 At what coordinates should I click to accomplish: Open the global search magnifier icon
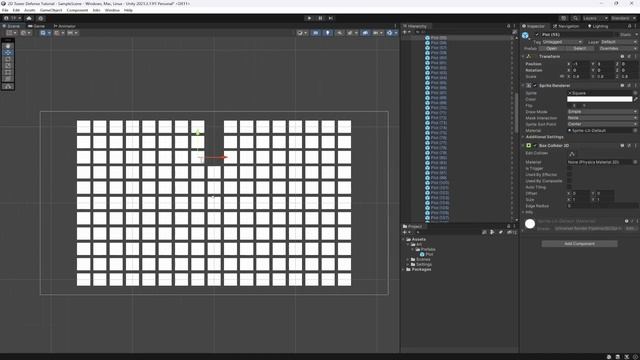point(575,18)
